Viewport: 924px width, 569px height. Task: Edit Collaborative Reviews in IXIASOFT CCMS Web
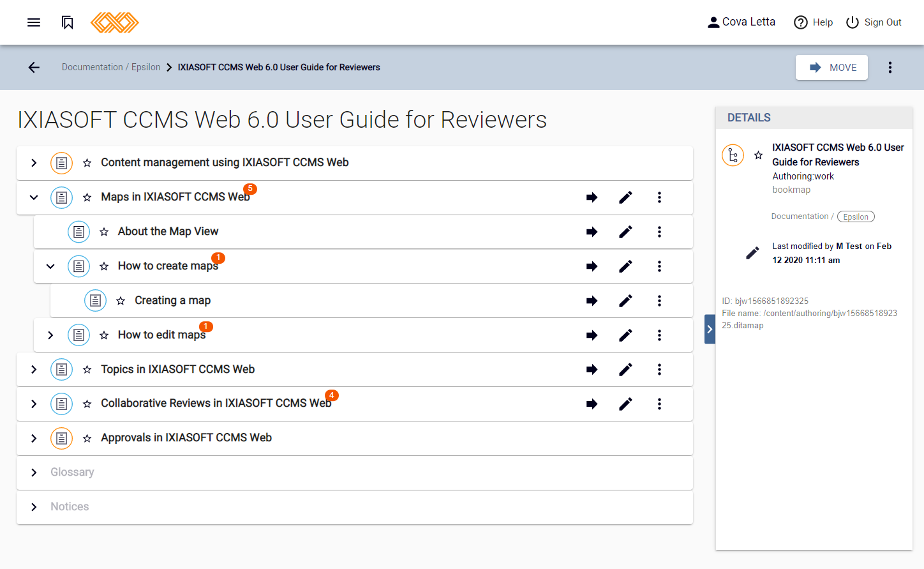625,404
